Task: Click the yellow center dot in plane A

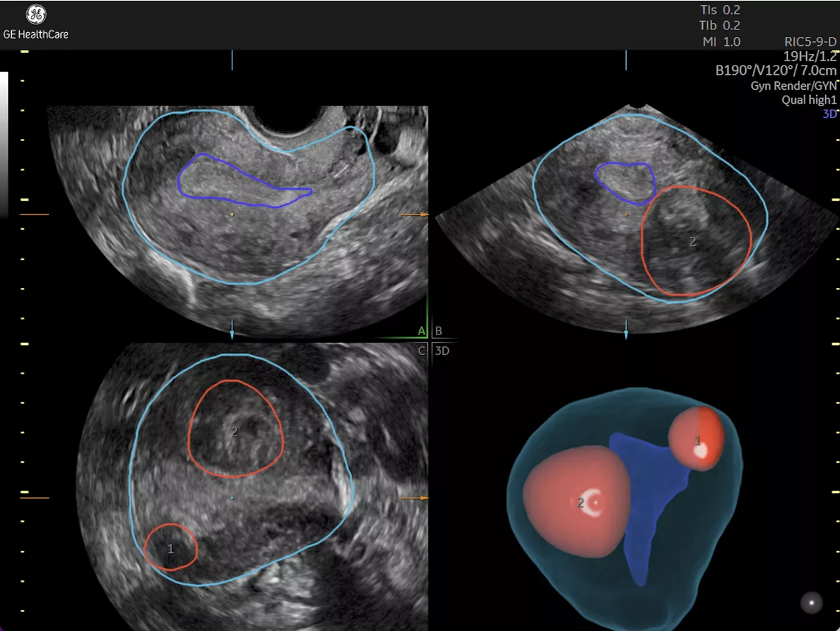Action: 232,214
